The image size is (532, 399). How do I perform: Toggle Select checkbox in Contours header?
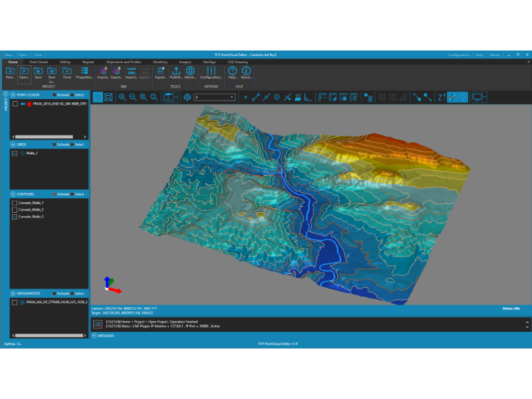pyautogui.click(x=72, y=194)
